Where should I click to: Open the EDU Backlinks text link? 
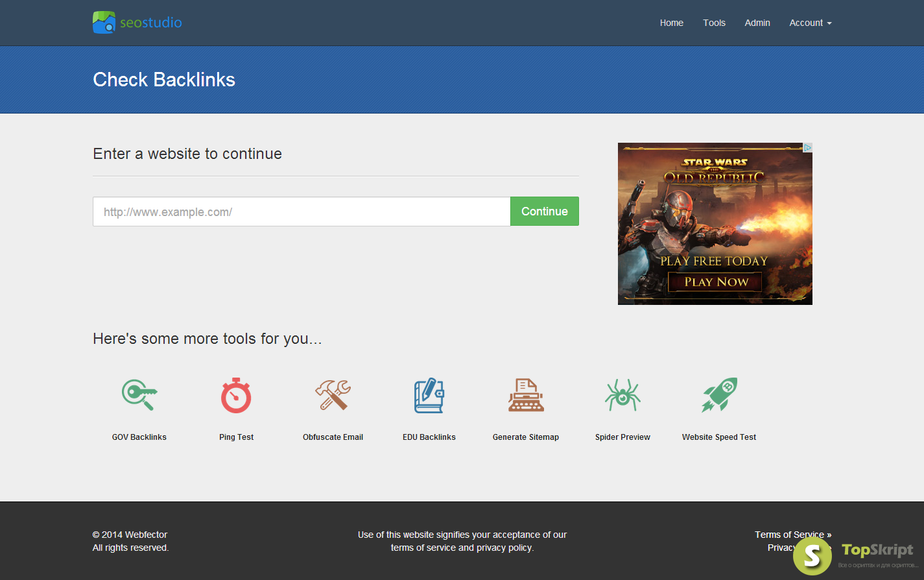coord(429,437)
